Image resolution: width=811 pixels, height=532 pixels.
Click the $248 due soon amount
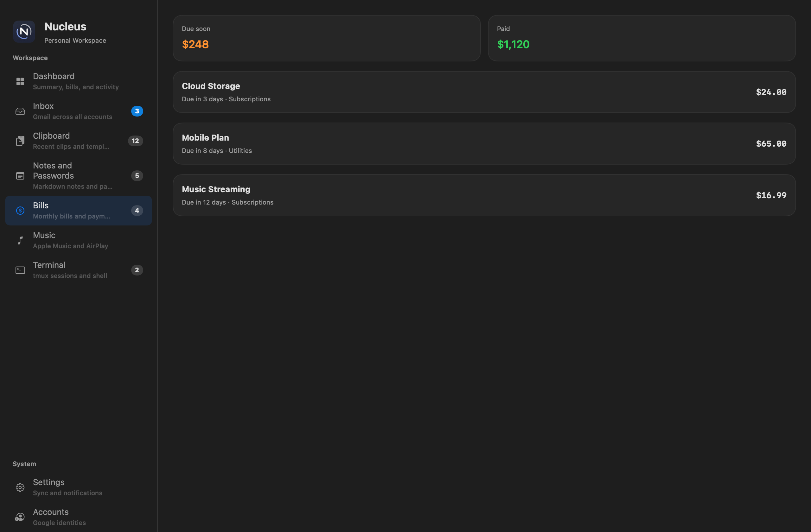(195, 44)
